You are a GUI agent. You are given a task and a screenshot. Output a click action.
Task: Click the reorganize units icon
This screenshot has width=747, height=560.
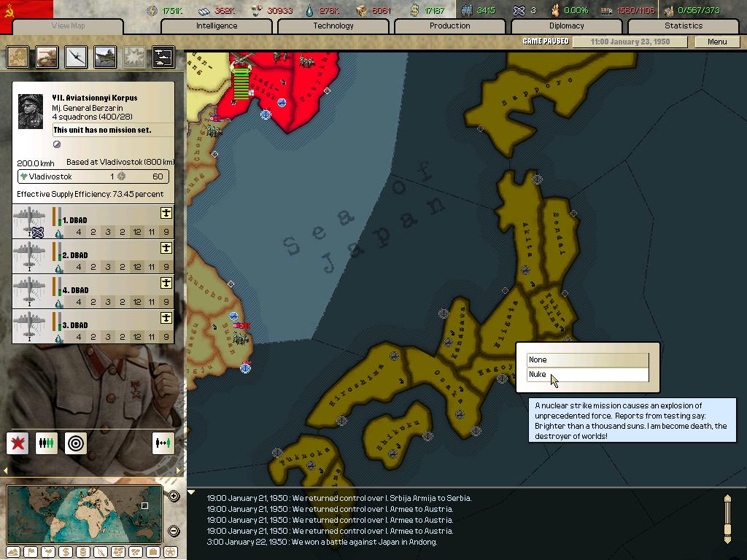[x=47, y=443]
